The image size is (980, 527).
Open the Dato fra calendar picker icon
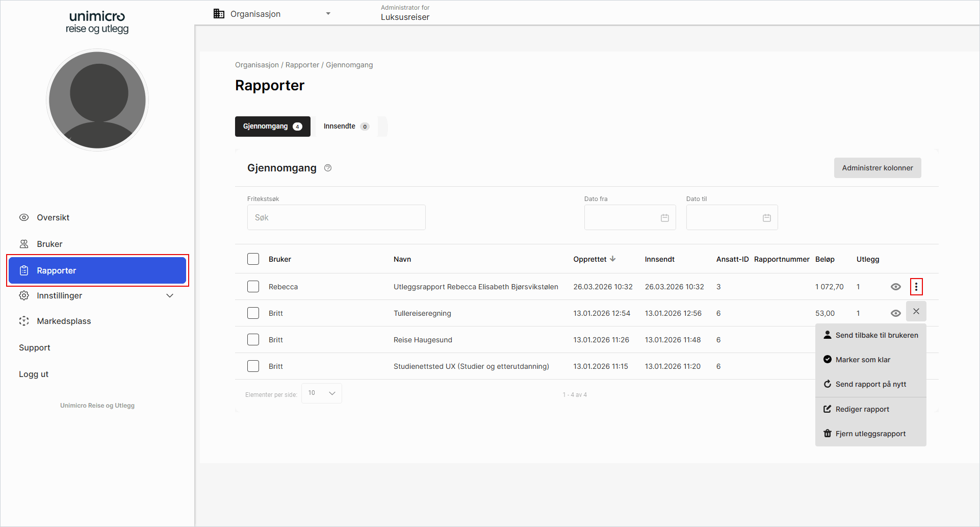(664, 218)
